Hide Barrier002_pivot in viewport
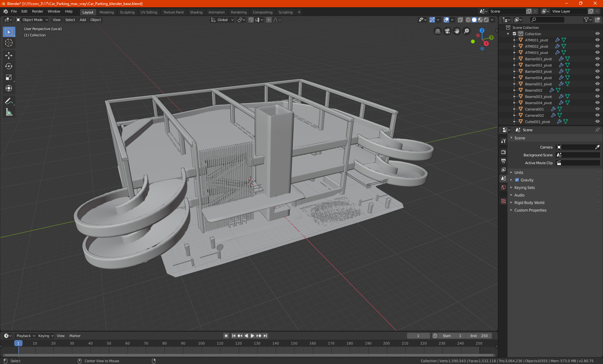Screen dimensions: 603x364 (x=597, y=65)
